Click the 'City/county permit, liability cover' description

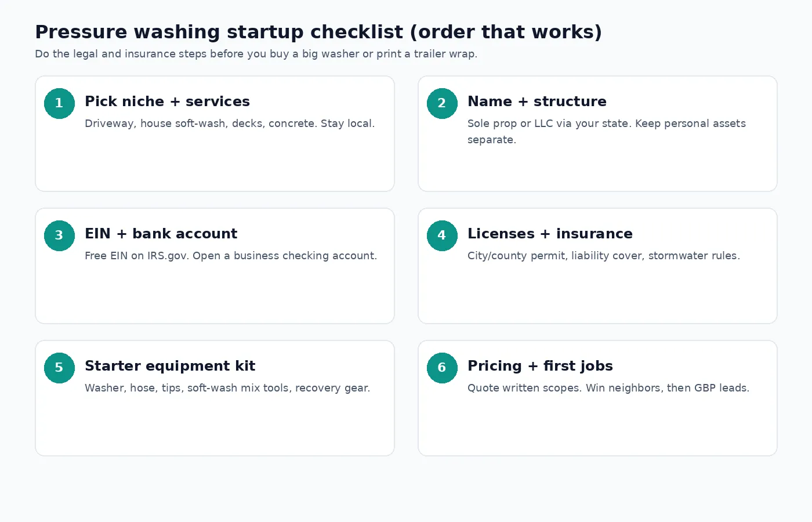604,256
